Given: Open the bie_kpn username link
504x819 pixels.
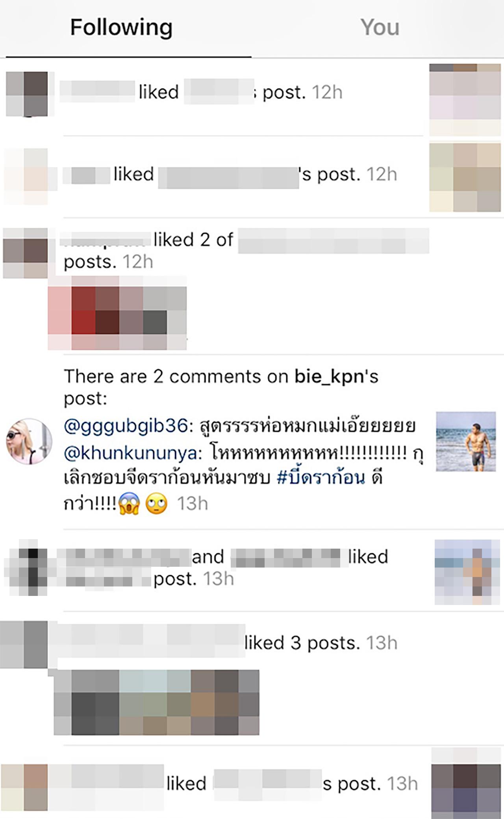Looking at the screenshot, I should point(329,376).
